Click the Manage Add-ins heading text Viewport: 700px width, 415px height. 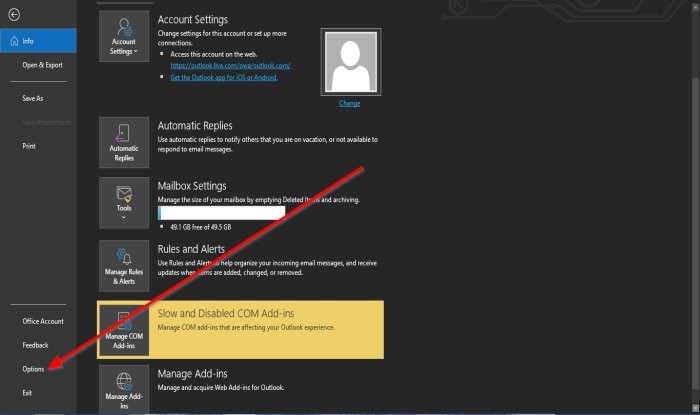click(192, 374)
